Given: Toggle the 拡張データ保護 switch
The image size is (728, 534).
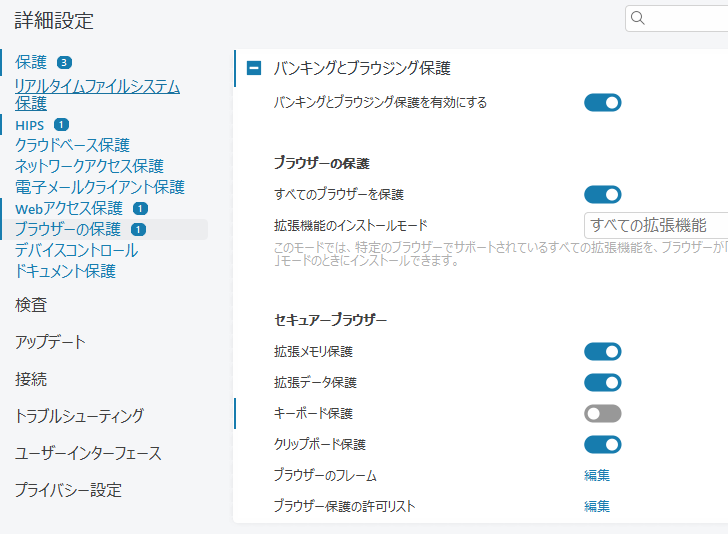Looking at the screenshot, I should point(602,382).
